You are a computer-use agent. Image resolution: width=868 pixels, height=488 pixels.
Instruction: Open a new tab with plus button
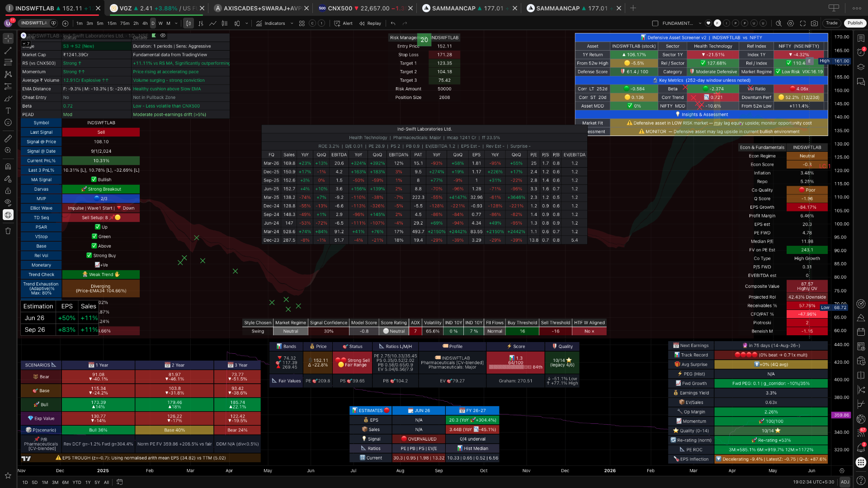[633, 8]
